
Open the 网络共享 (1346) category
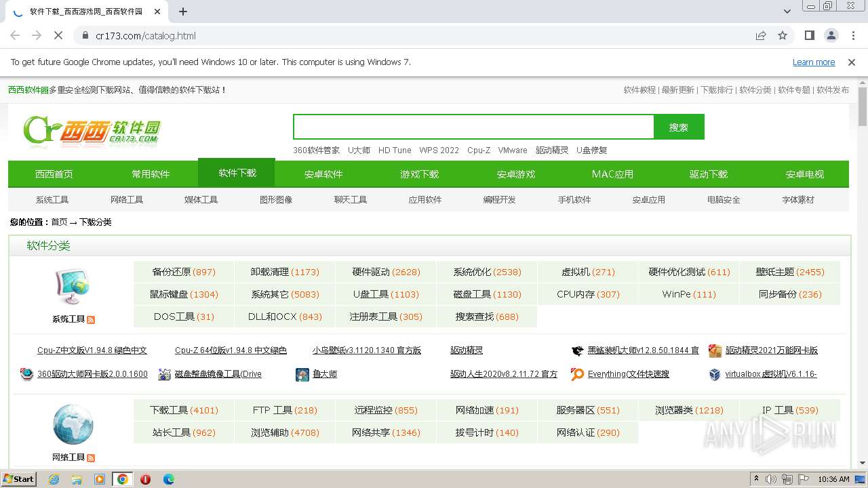tap(386, 432)
